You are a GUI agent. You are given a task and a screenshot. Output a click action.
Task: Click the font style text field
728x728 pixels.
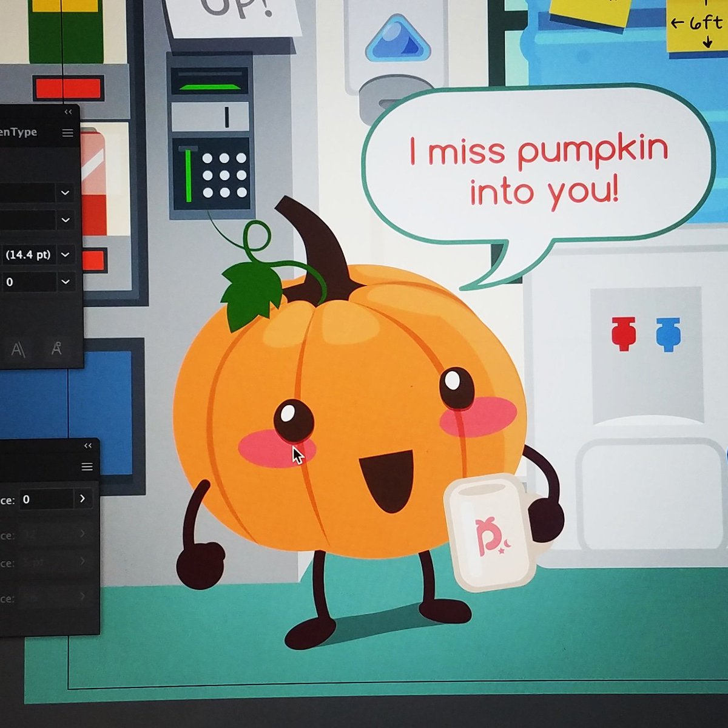28,220
